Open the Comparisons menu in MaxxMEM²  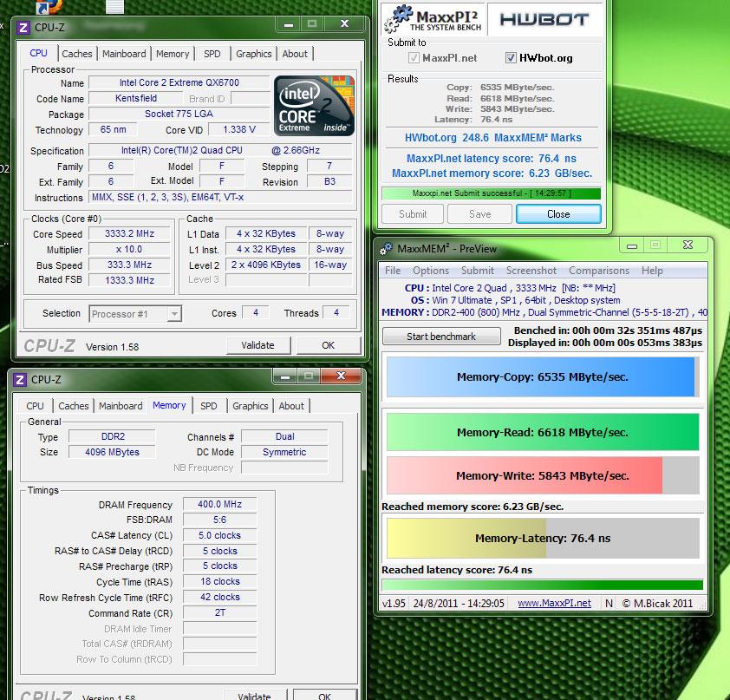[599, 271]
